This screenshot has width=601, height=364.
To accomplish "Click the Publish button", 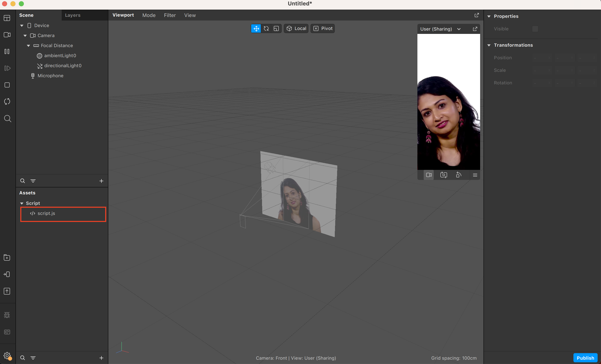I will click(585, 358).
